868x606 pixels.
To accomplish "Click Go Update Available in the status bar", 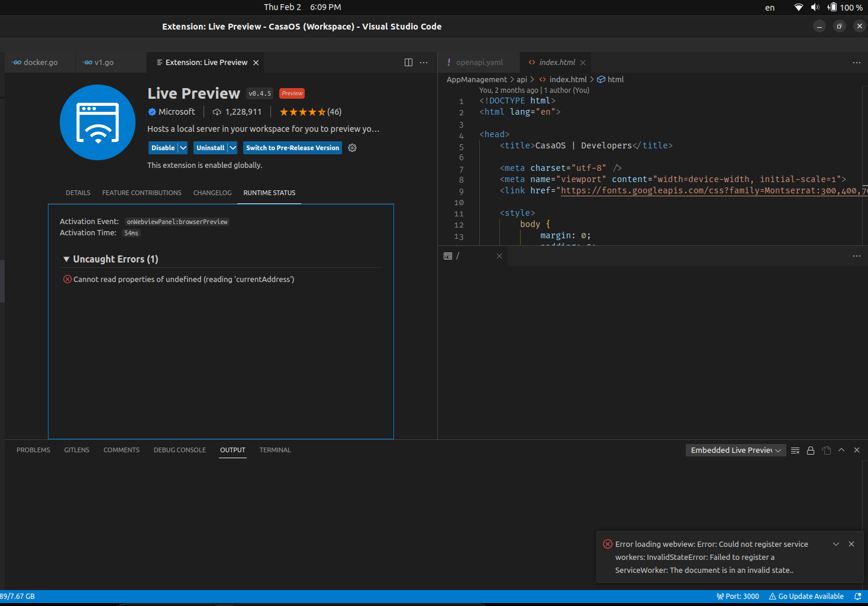I will 806,596.
